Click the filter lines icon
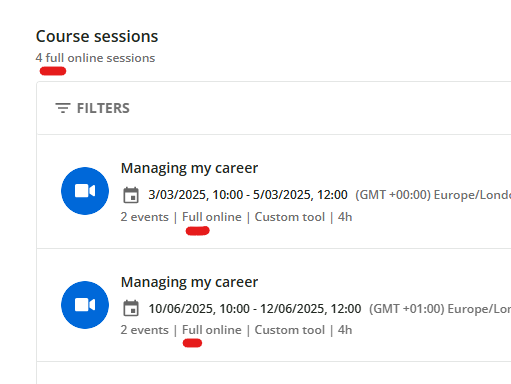Image resolution: width=511 pixels, height=384 pixels. click(63, 108)
